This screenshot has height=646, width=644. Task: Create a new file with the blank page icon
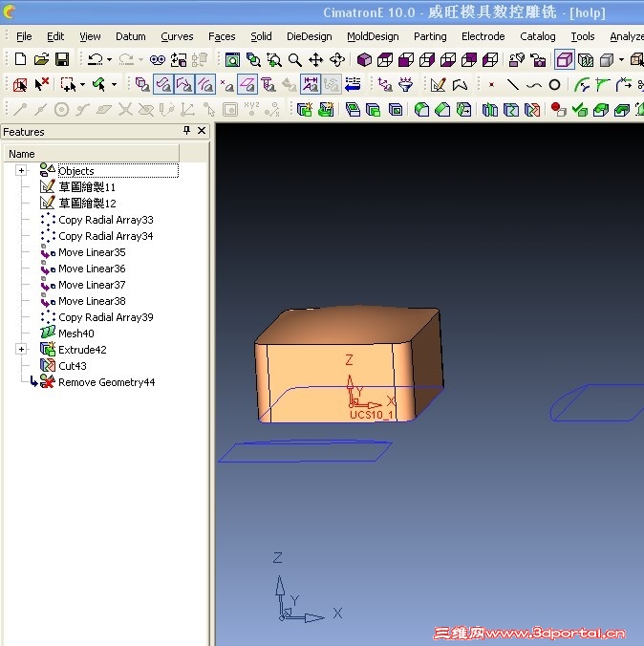(20, 60)
